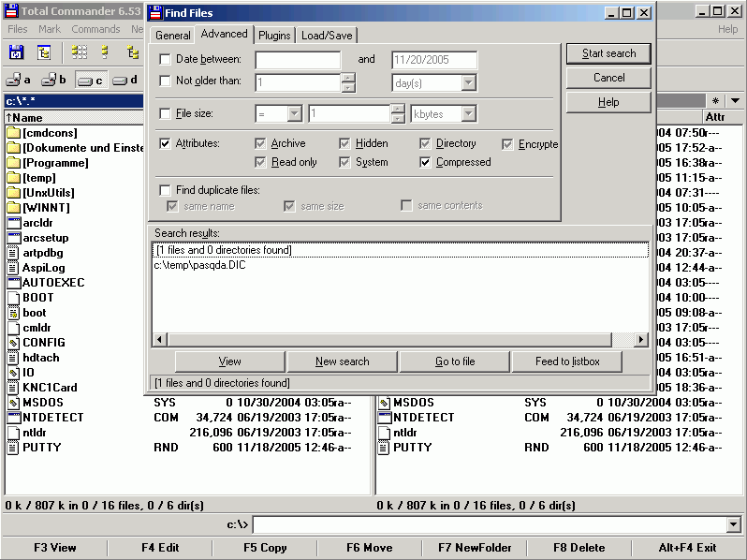
Task: Open the kbytes size unit dropdown
Action: [469, 113]
